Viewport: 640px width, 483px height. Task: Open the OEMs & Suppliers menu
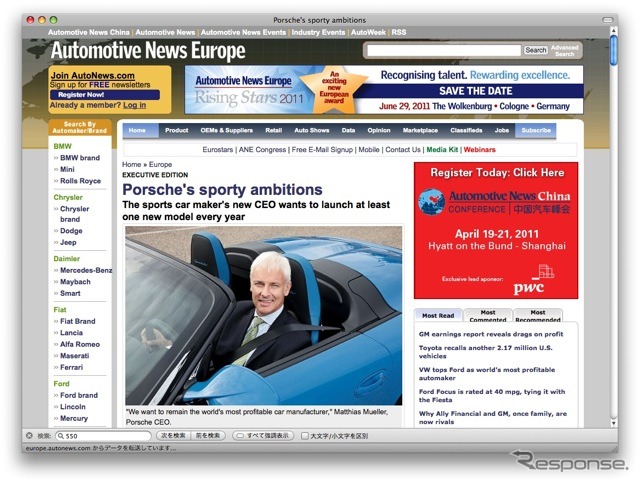(x=227, y=130)
